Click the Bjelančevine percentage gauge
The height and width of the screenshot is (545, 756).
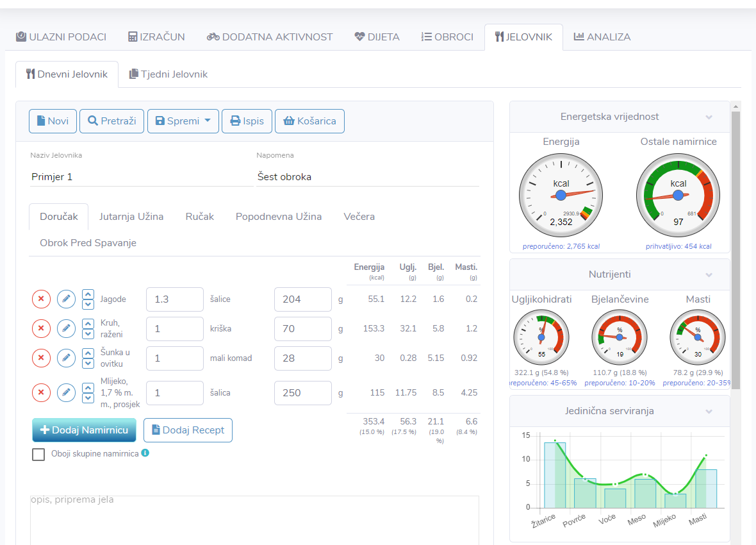tap(620, 337)
